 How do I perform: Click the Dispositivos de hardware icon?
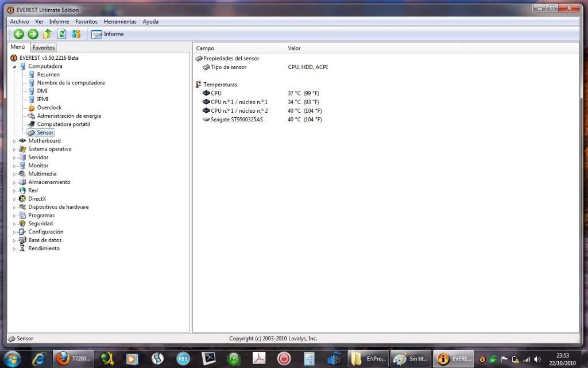[22, 207]
